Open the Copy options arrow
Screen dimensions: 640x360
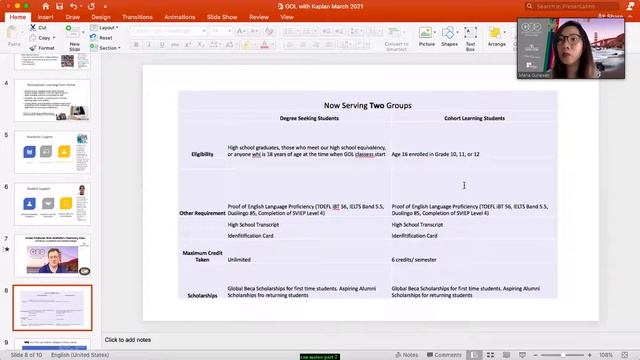(x=54, y=38)
